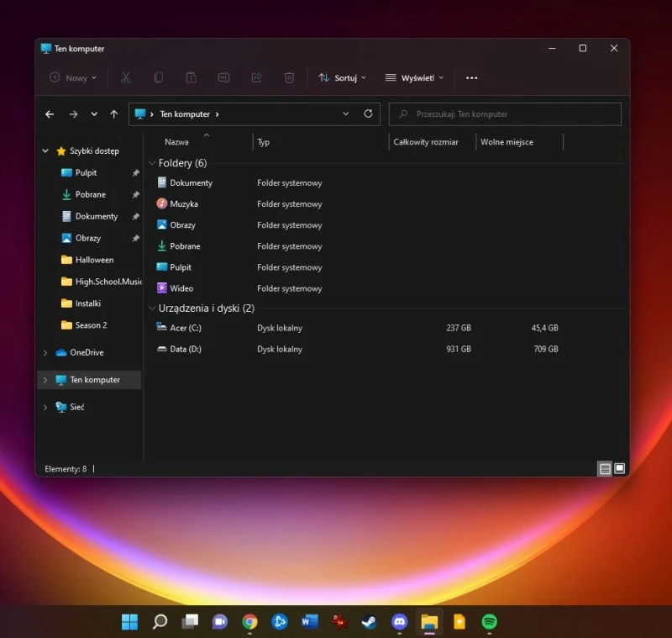Switch to large thumbnails view in the status bar

coord(619,468)
